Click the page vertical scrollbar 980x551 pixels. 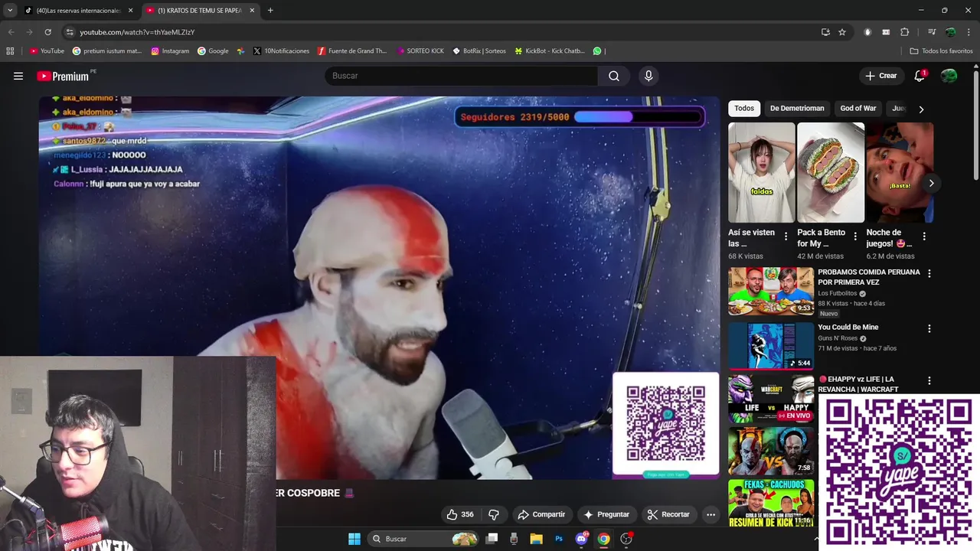coord(976,126)
